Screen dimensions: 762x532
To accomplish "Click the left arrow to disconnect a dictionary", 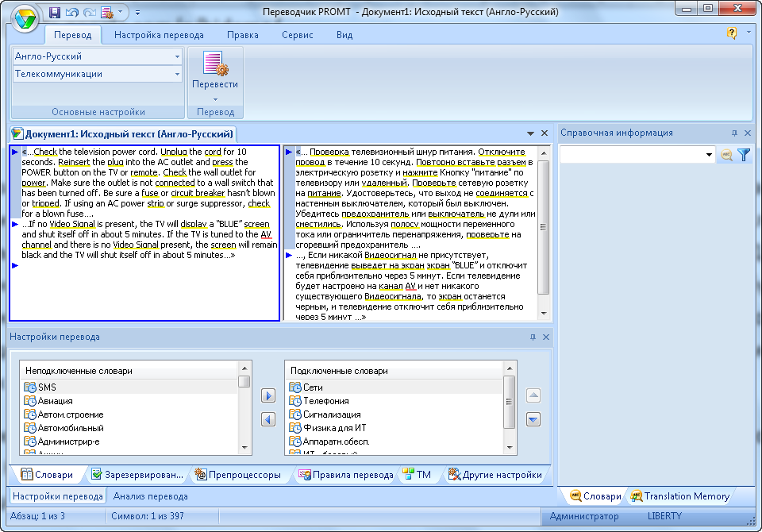I will pyautogui.click(x=268, y=419).
